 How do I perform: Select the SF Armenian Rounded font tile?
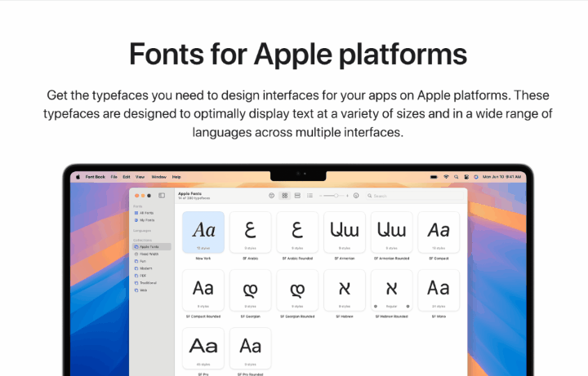click(391, 232)
